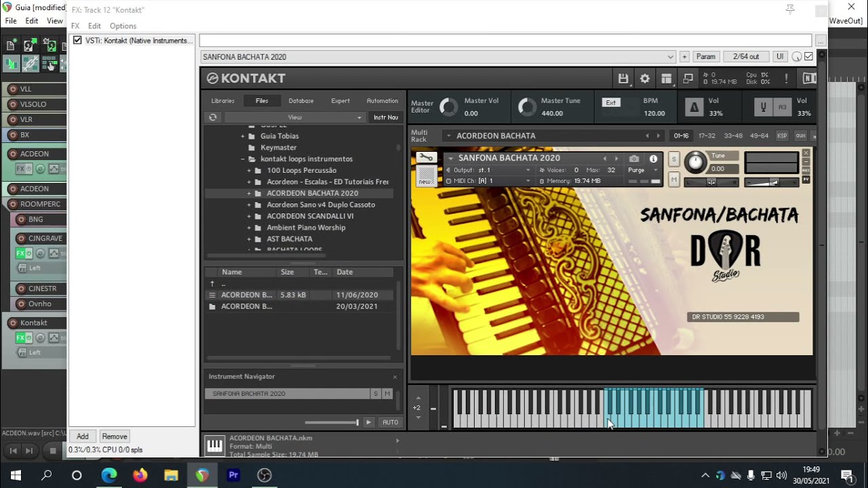Open Firefox from the Windows taskbar
The width and height of the screenshot is (868, 488).
click(x=140, y=475)
